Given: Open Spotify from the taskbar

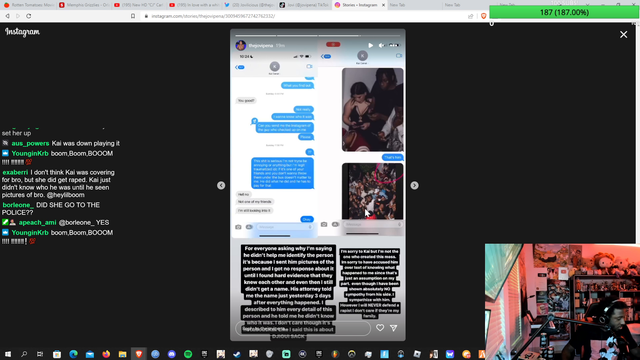Looking at the screenshot, I should click(188, 354).
